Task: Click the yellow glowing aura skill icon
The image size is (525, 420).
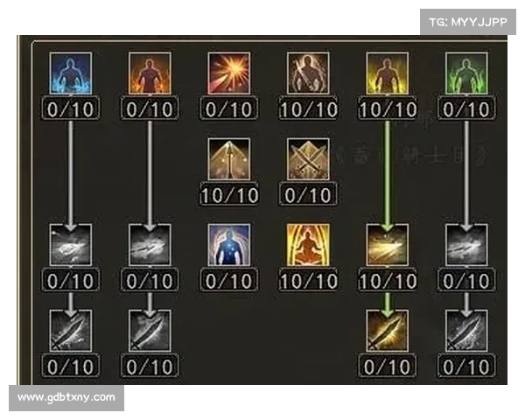Action: pos(388,73)
